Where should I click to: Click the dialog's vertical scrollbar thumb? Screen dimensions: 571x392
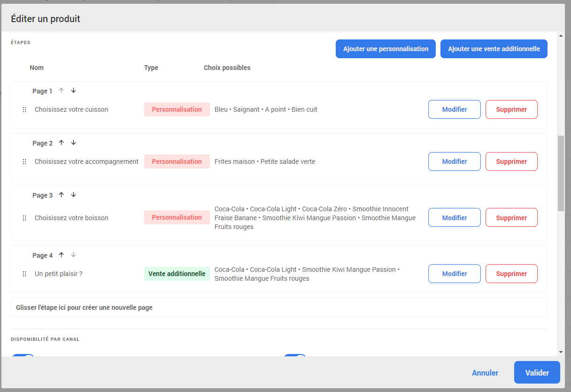pyautogui.click(x=561, y=174)
